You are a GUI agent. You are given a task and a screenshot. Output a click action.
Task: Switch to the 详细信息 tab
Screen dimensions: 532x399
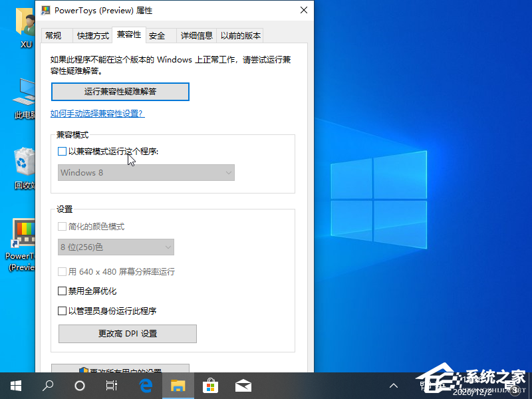(x=196, y=35)
